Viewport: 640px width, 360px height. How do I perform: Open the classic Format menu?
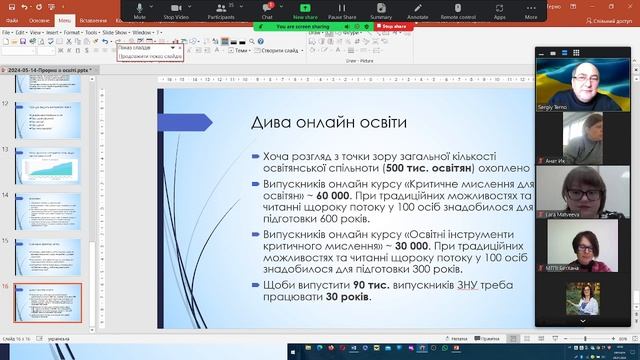point(72,32)
